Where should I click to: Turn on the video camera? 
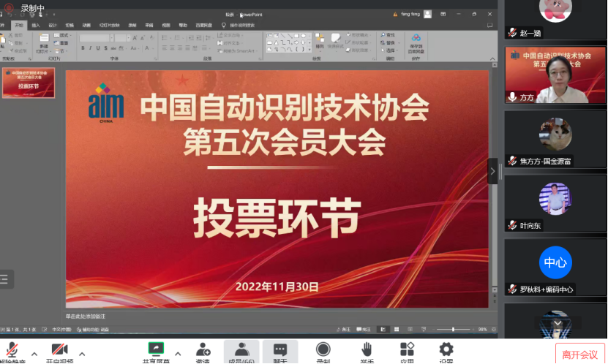pyautogui.click(x=60, y=352)
